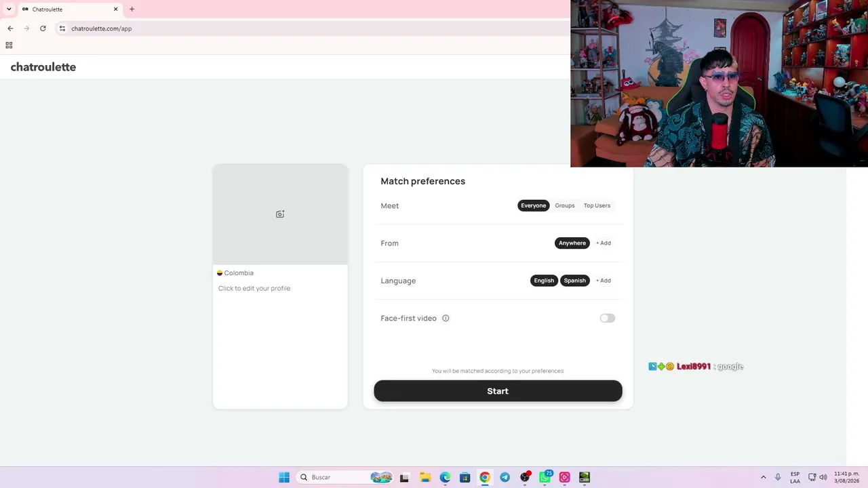
Task: Choose Top Users in the Meet options
Action: (597, 205)
